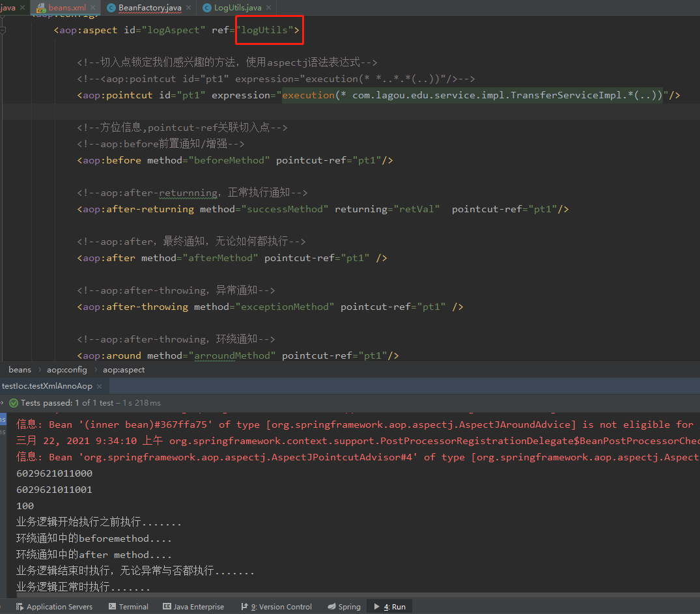Screen dimensions: 700x614
Task: Click the Terminal prompt icon
Action: point(112,606)
